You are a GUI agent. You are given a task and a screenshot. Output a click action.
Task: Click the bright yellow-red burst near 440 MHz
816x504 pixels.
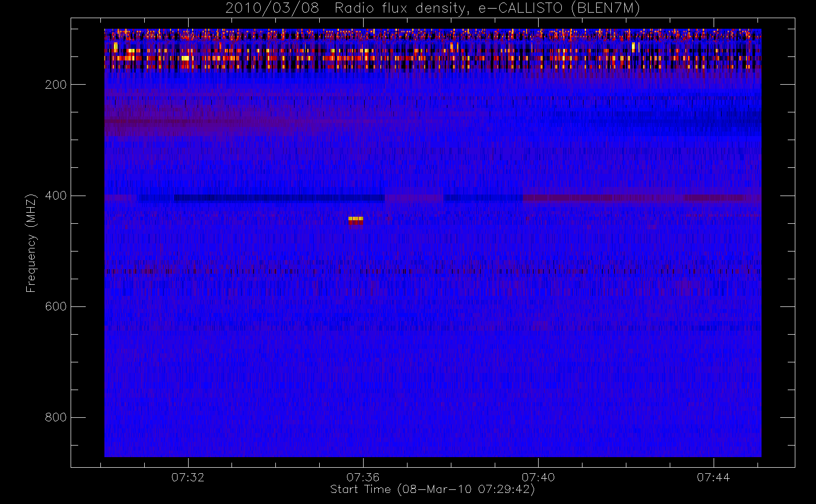tap(356, 220)
